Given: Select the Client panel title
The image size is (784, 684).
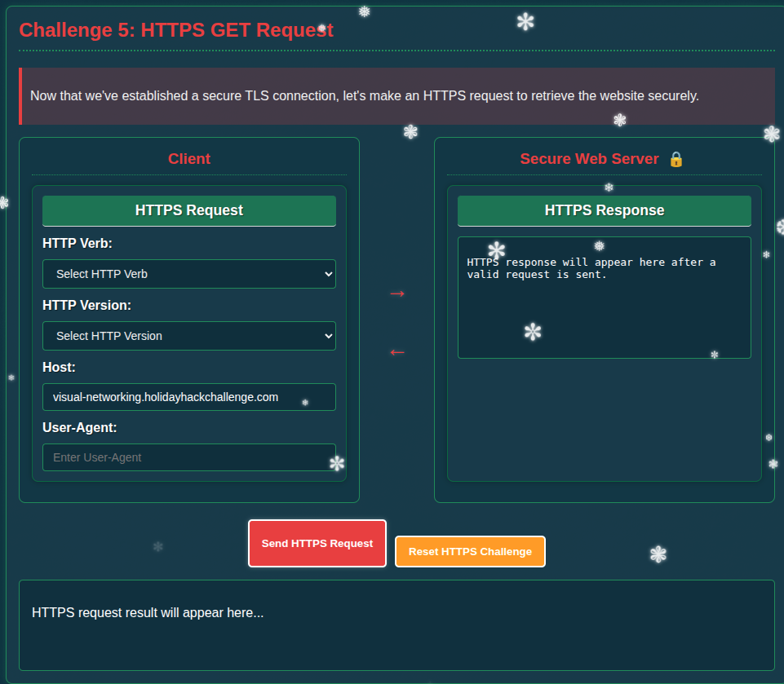Looking at the screenshot, I should (189, 159).
